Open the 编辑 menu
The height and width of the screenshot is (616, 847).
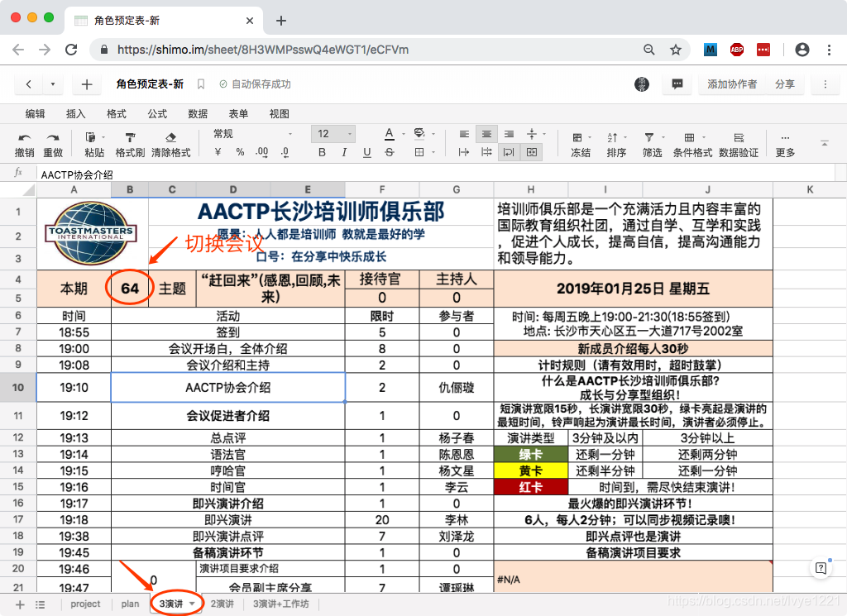(x=35, y=114)
